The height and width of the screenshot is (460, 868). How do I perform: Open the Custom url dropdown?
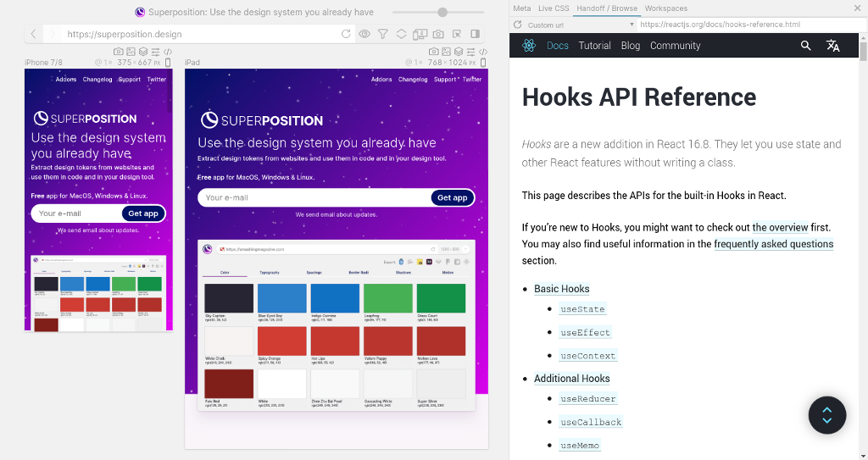click(581, 25)
